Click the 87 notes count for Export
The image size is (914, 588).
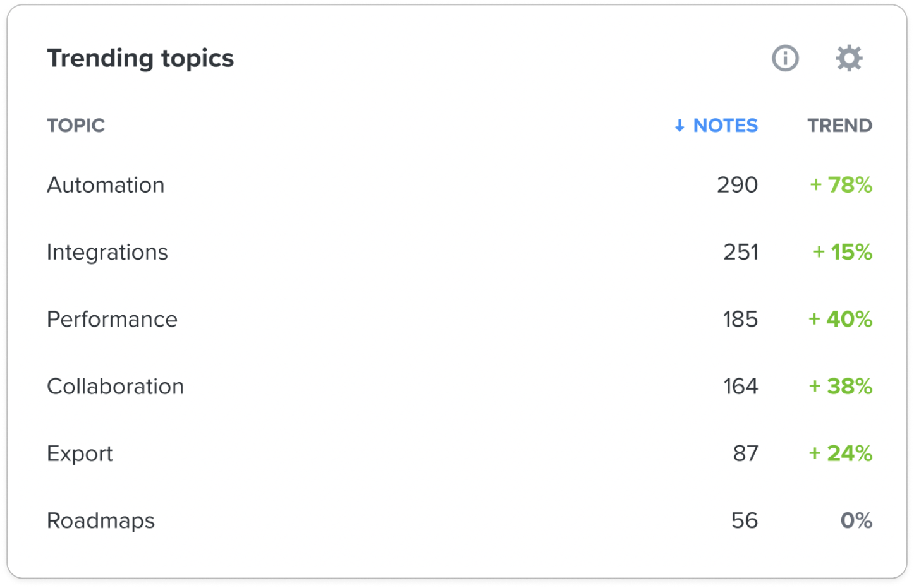[745, 453]
